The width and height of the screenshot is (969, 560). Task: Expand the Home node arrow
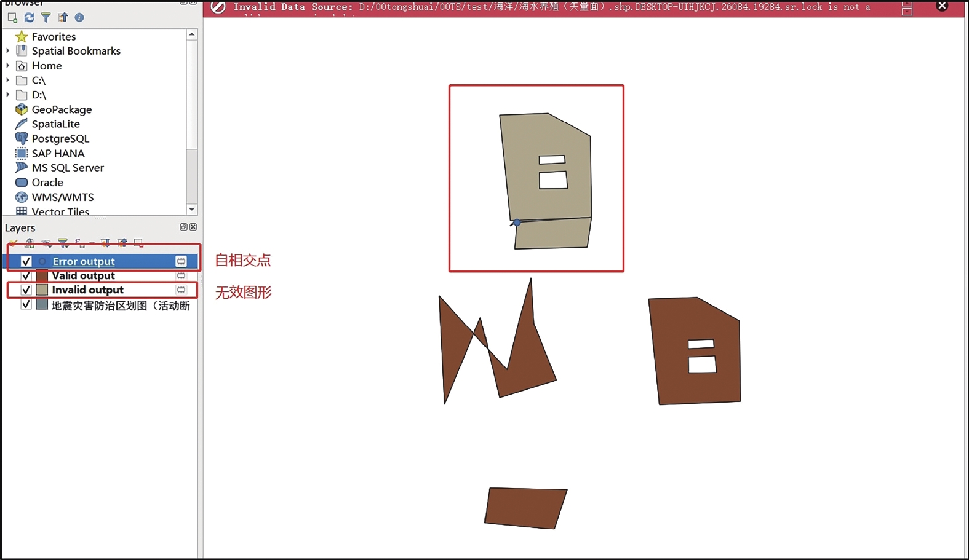(8, 66)
